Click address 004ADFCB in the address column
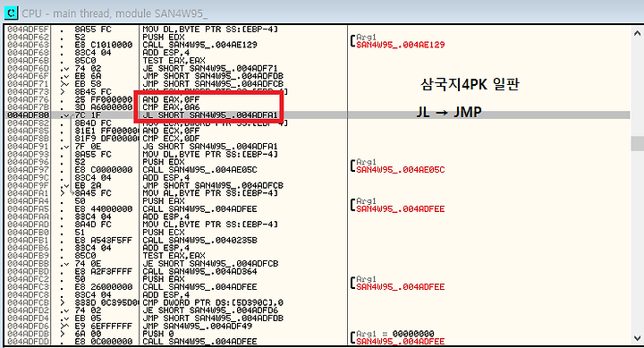Viewport: 644px width, 348px height. (28, 302)
